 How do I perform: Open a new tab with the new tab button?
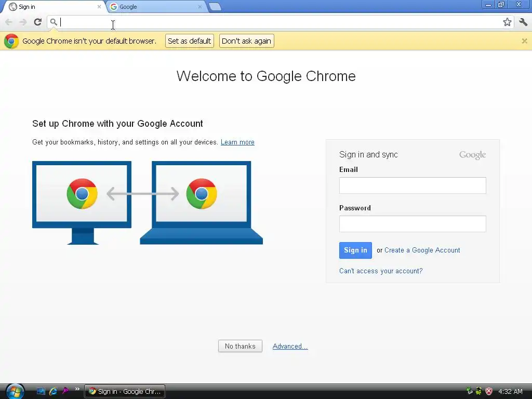(x=215, y=7)
